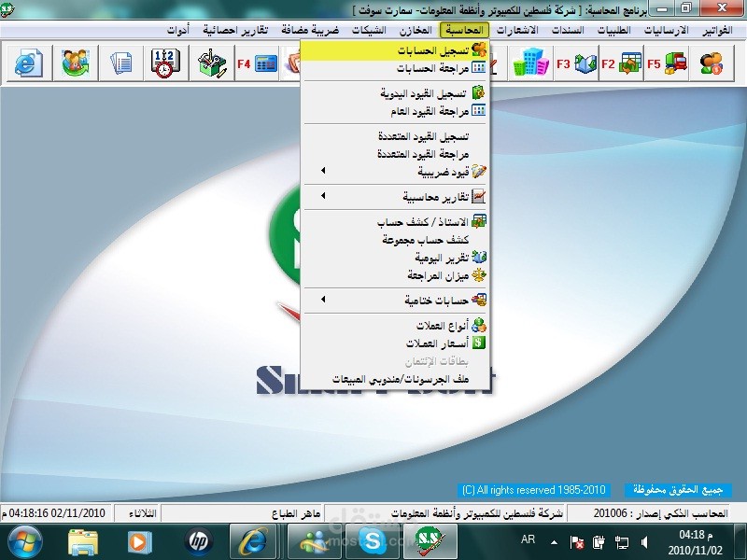747x560 pixels.
Task: Expand the حسابات ختامية submenu
Action: click(395, 300)
